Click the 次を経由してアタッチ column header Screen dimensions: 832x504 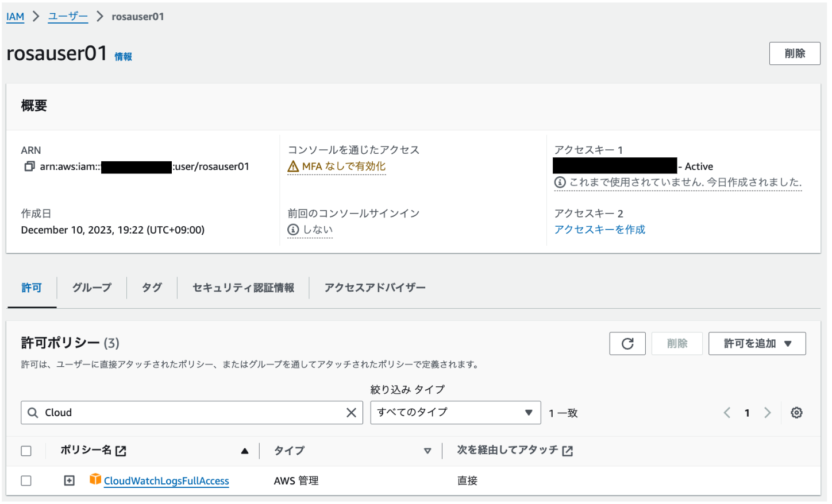coord(507,451)
